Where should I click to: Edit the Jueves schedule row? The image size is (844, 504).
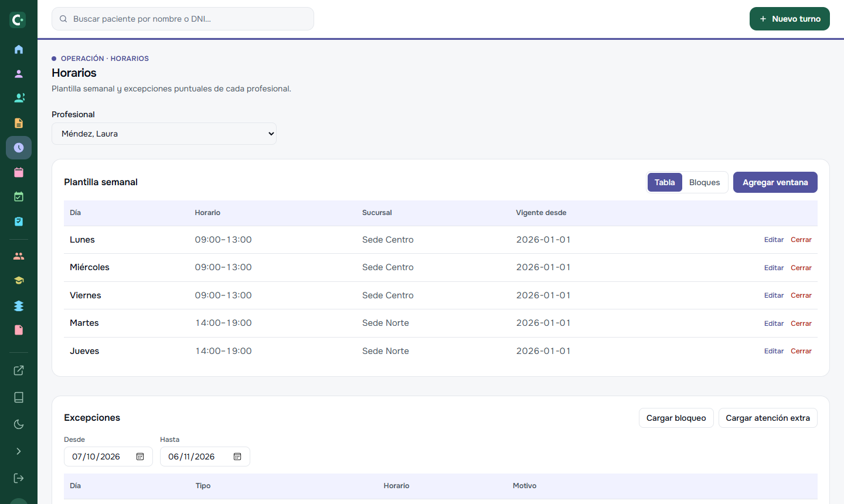(x=774, y=351)
